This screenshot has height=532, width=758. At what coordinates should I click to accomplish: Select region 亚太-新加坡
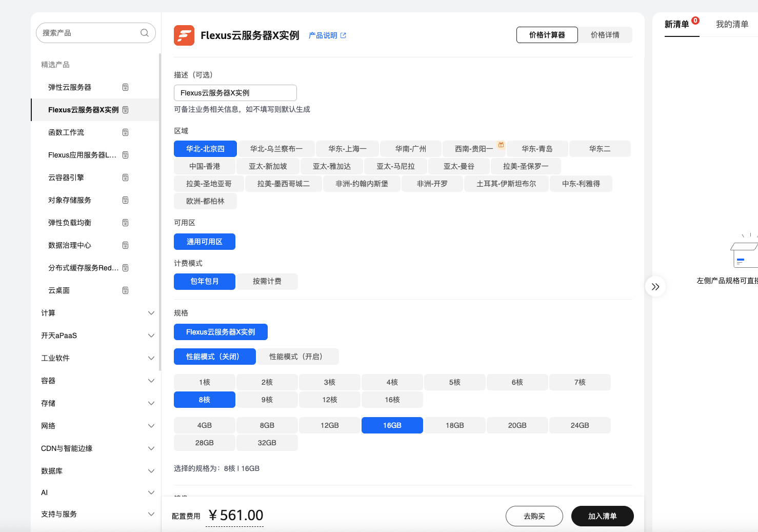268,166
